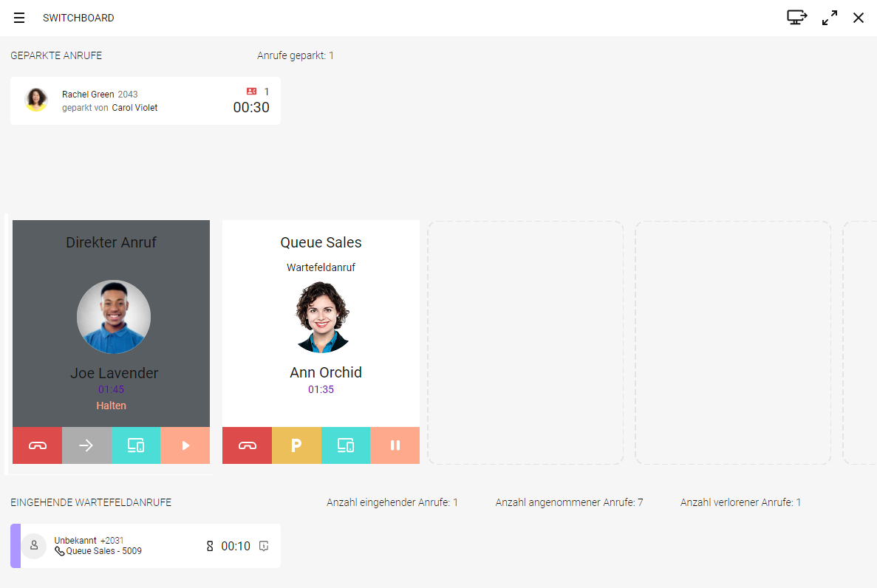This screenshot has width=877, height=588.
Task: Move Joe Lavender's call to another device
Action: 136,445
